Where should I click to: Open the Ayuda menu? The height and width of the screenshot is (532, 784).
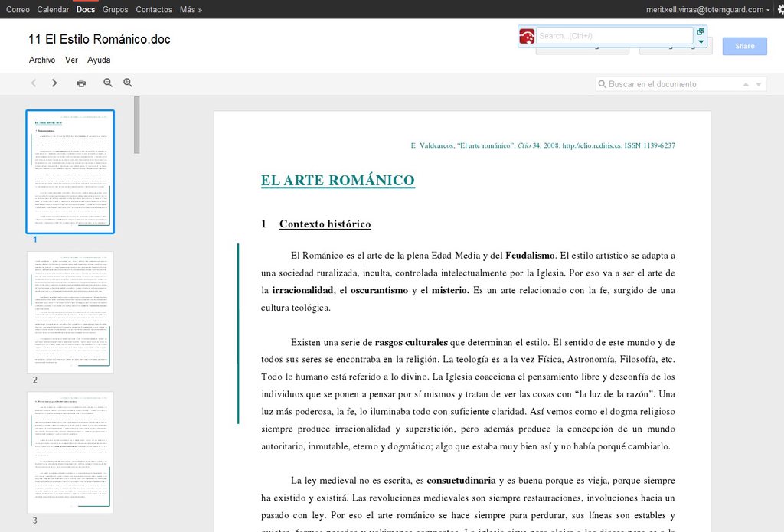(99, 60)
